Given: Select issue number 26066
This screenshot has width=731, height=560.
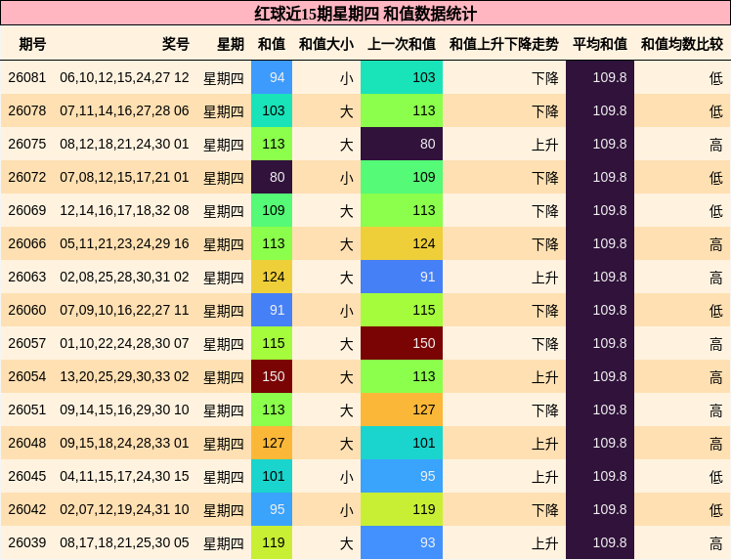Looking at the screenshot, I should tap(27, 243).
